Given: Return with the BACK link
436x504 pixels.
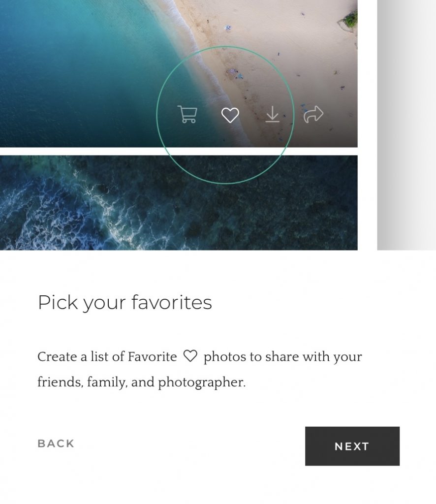Looking at the screenshot, I should [56, 443].
